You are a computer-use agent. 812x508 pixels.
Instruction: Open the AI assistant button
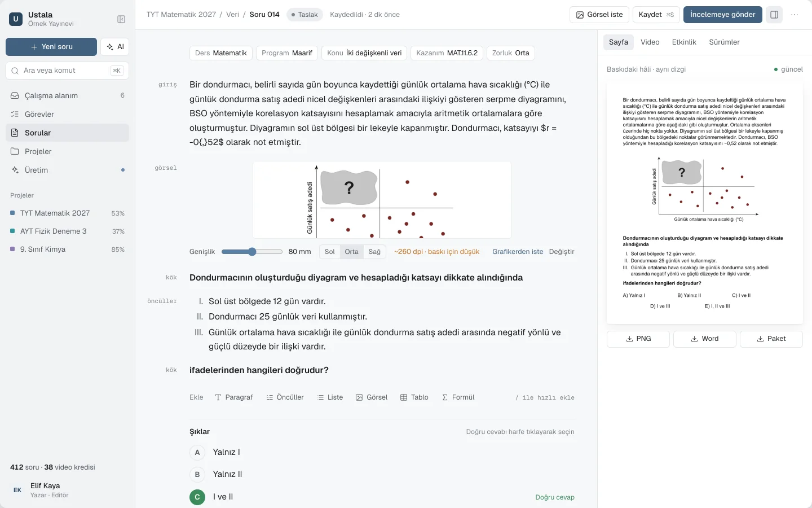[115, 47]
